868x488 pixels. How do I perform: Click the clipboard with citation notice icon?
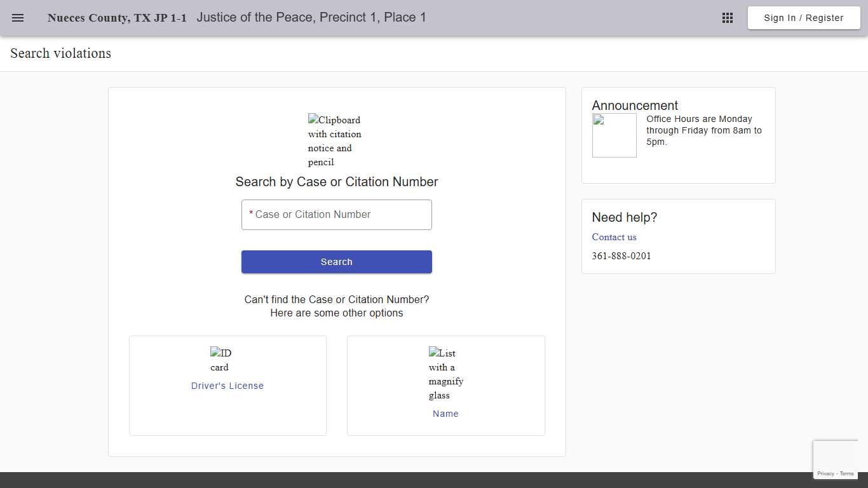[334, 140]
